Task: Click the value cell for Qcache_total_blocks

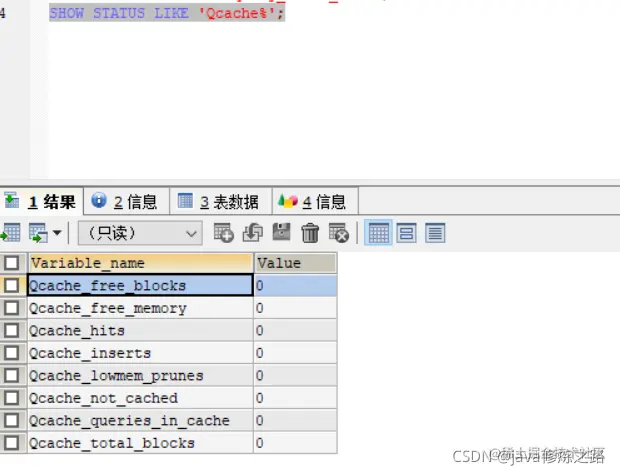Action: [295, 443]
